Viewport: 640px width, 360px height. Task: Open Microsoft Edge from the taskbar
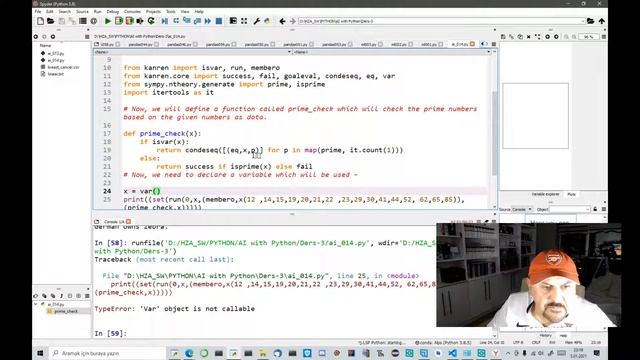(x=189, y=353)
